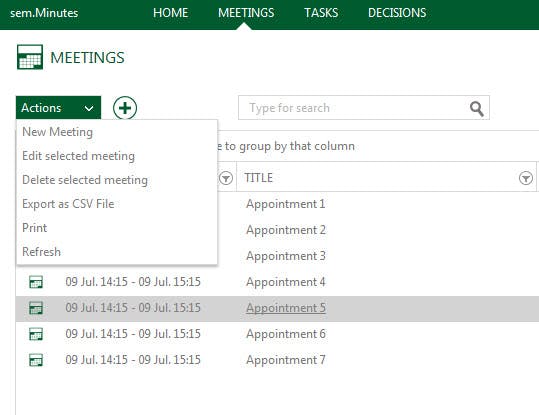Screen dimensions: 539x415
Task: Select the Appointment 4 title
Action: (286, 282)
